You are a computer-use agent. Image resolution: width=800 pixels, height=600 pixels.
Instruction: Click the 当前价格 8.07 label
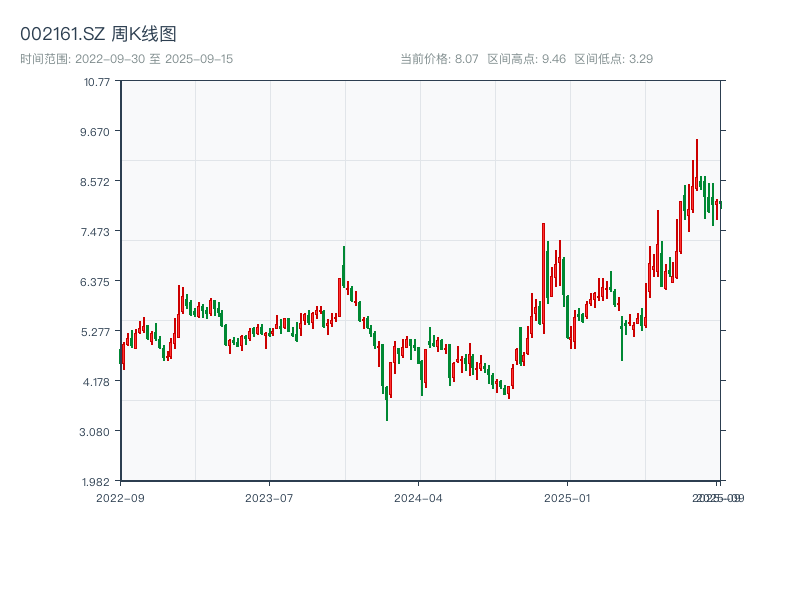coord(439,59)
